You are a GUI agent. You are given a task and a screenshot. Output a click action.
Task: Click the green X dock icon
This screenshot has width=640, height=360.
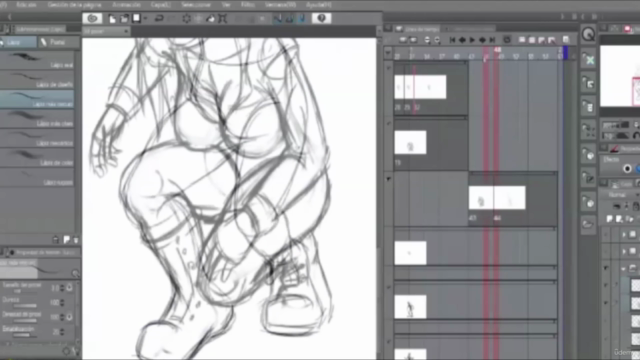589,60
